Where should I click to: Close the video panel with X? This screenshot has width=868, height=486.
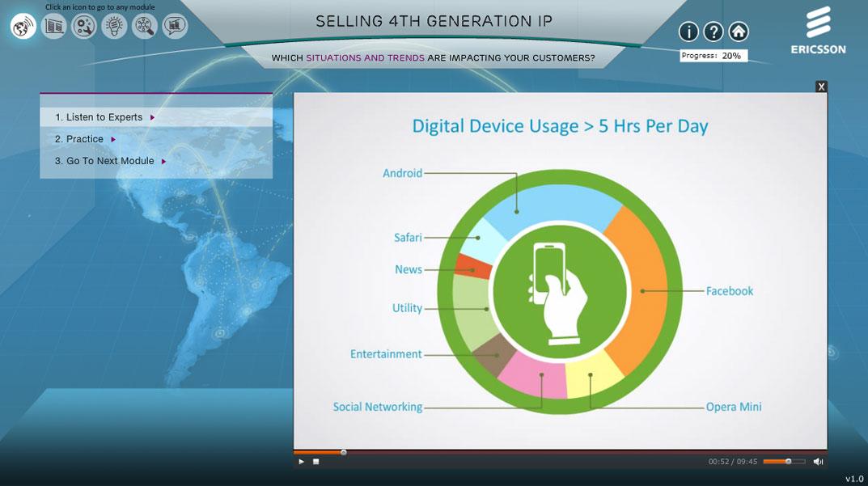tap(822, 87)
